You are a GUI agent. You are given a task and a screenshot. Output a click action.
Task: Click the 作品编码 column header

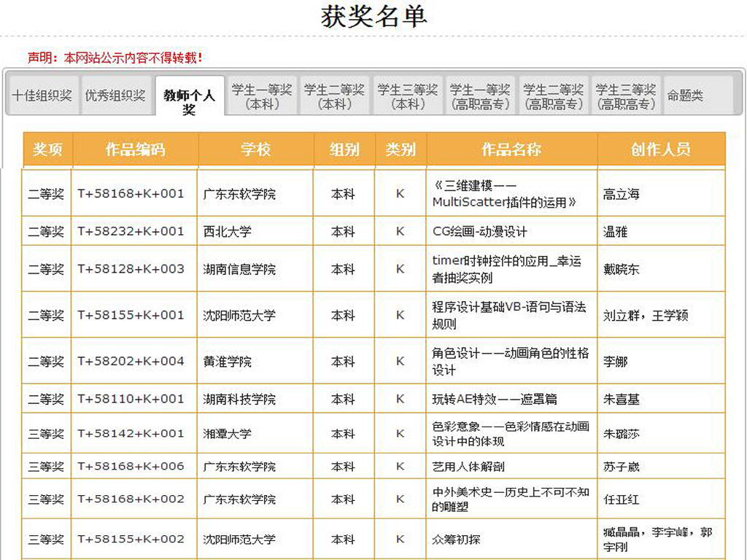[x=135, y=149]
